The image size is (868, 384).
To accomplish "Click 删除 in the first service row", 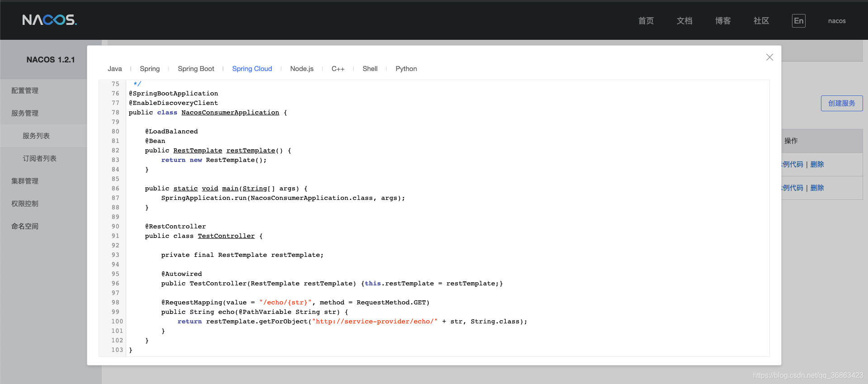I will pyautogui.click(x=817, y=164).
